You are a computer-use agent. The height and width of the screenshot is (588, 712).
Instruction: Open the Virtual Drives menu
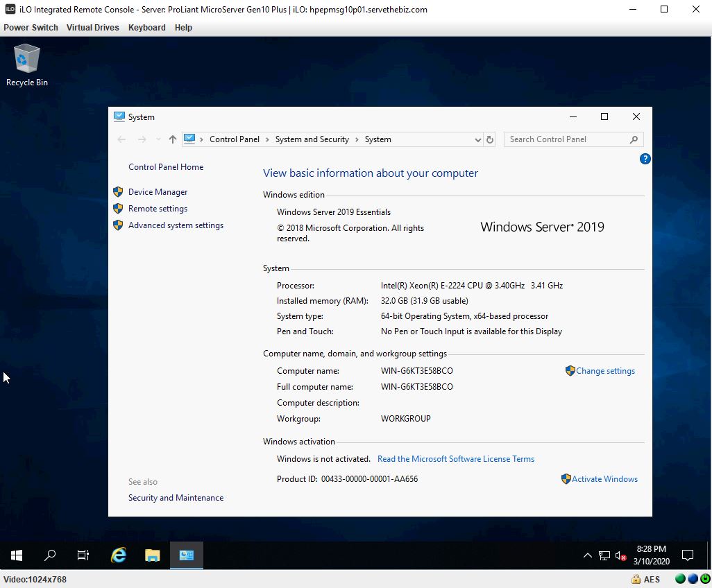(92, 28)
